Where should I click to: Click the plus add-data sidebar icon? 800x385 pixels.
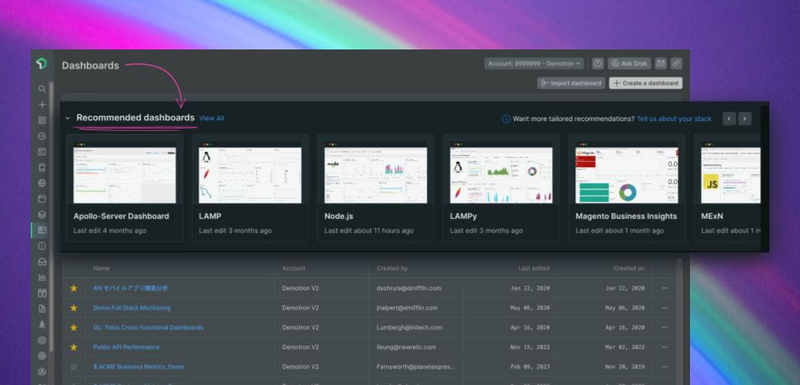[x=42, y=105]
